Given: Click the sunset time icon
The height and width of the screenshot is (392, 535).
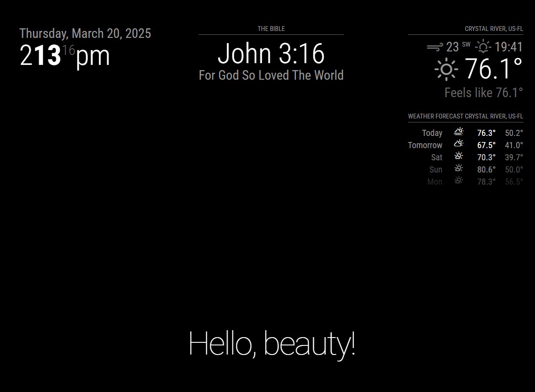Looking at the screenshot, I should tap(483, 47).
